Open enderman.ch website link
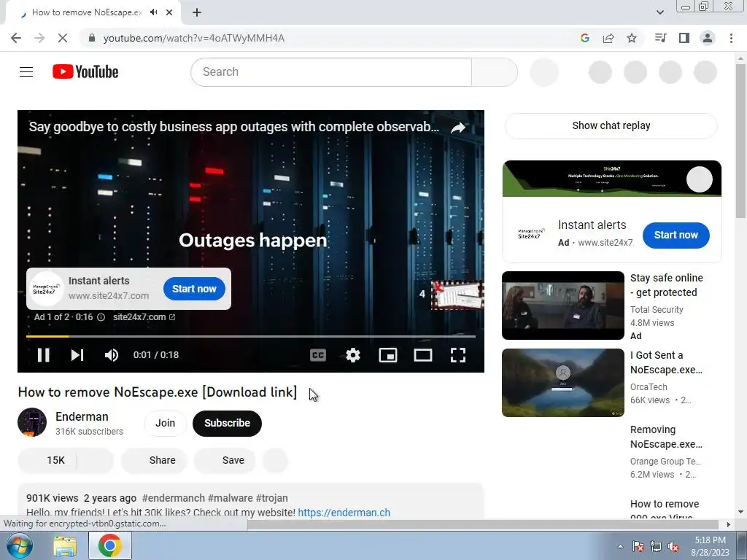The image size is (747, 560). click(x=344, y=513)
